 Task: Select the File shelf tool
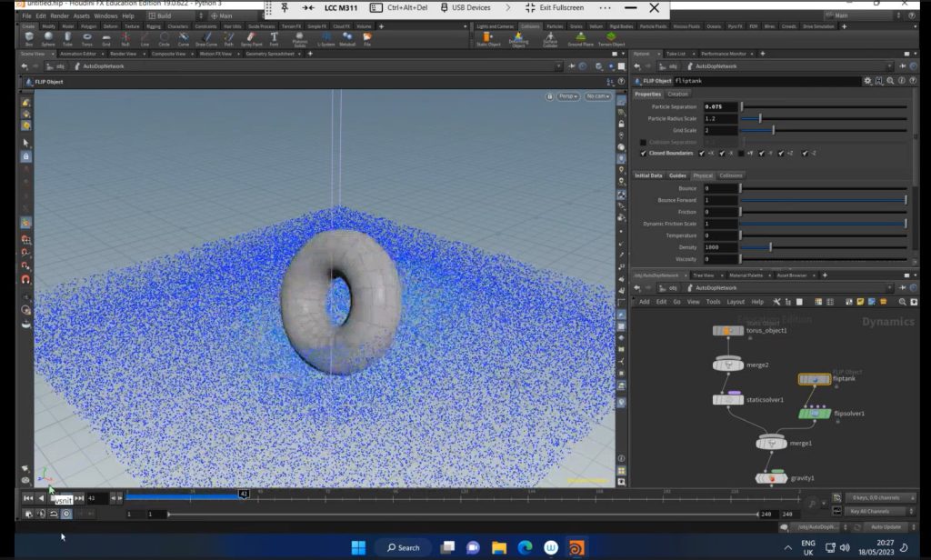[x=367, y=39]
